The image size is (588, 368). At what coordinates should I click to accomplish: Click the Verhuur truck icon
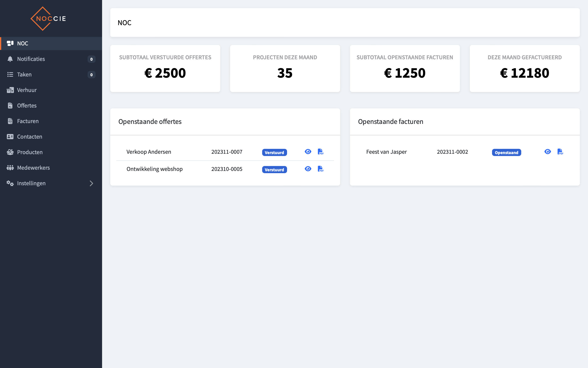[x=10, y=90]
